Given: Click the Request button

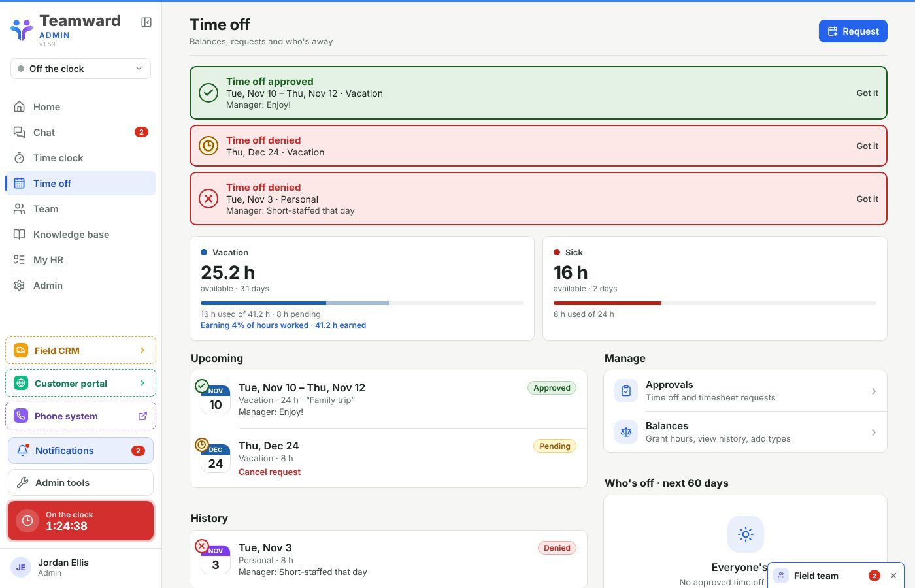Looking at the screenshot, I should tap(853, 31).
